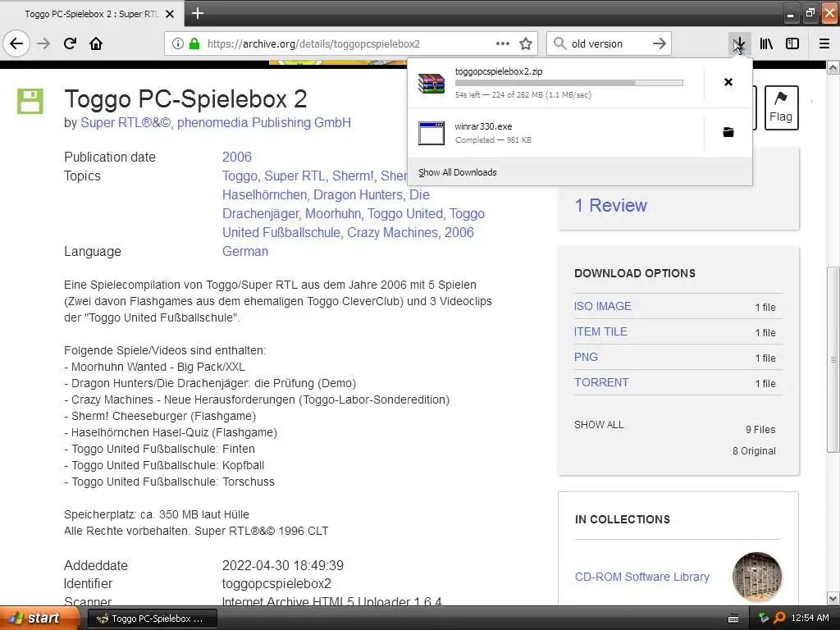Screen dimensions: 840x630
Task: Open the Sherm! topic link
Action: click(353, 176)
